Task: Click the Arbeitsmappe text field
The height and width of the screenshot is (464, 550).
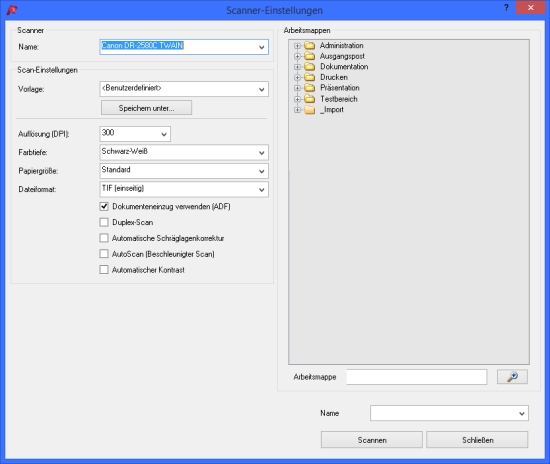Action: pos(417,377)
